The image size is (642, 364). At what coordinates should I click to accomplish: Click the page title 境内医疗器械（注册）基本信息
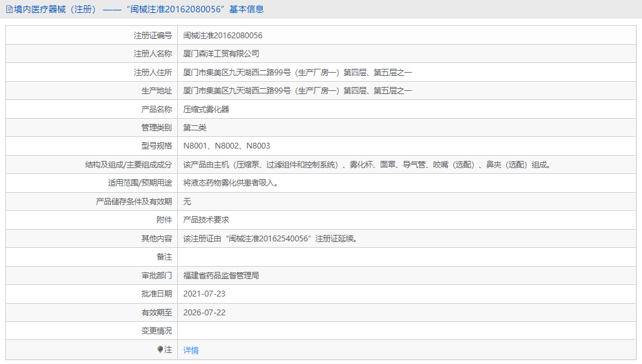click(x=139, y=10)
